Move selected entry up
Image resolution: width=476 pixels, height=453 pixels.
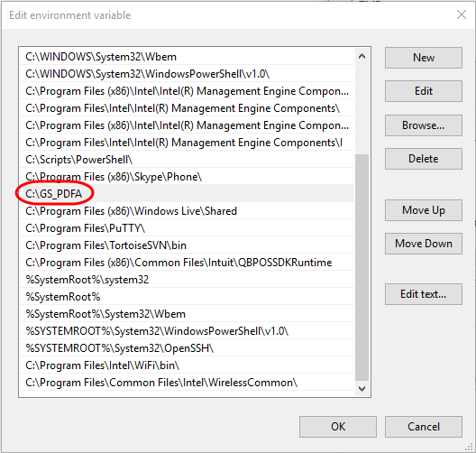point(424,210)
